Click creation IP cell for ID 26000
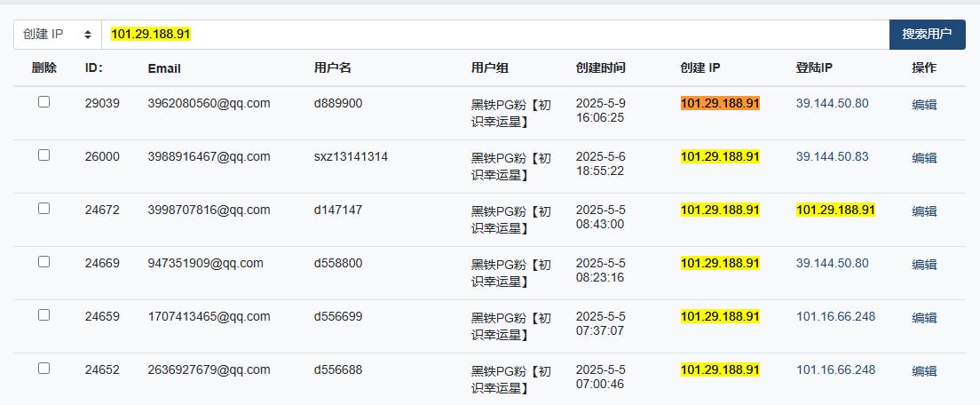Viewport: 980px width, 405px height. pos(720,156)
